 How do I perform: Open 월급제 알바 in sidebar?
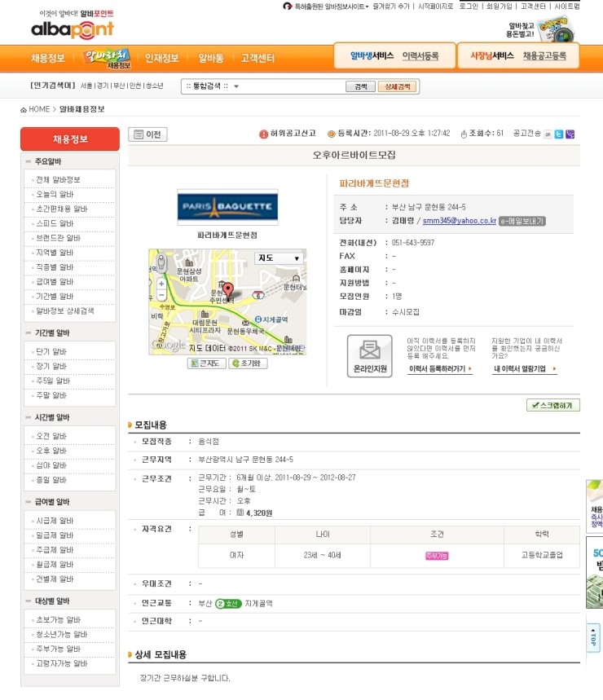pos(55,565)
